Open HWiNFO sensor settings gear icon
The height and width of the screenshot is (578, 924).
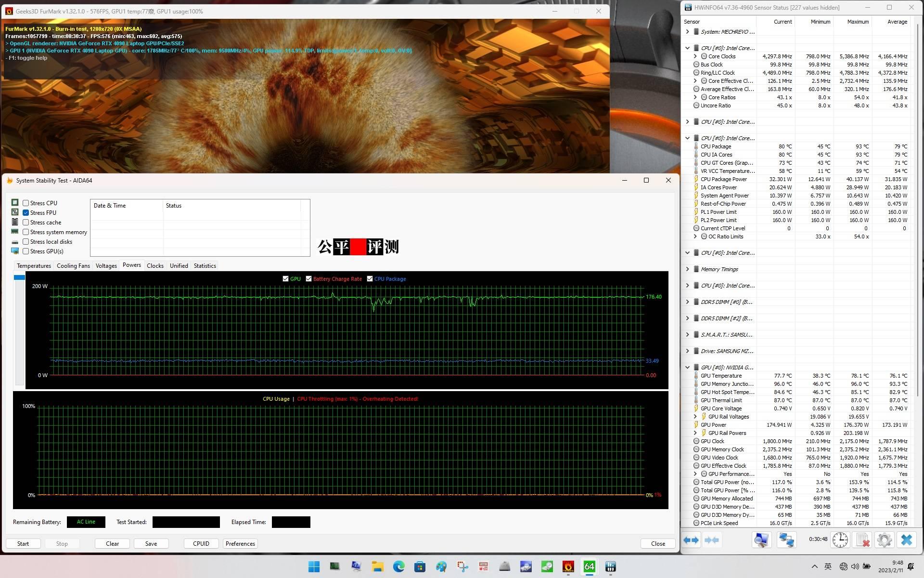(884, 540)
